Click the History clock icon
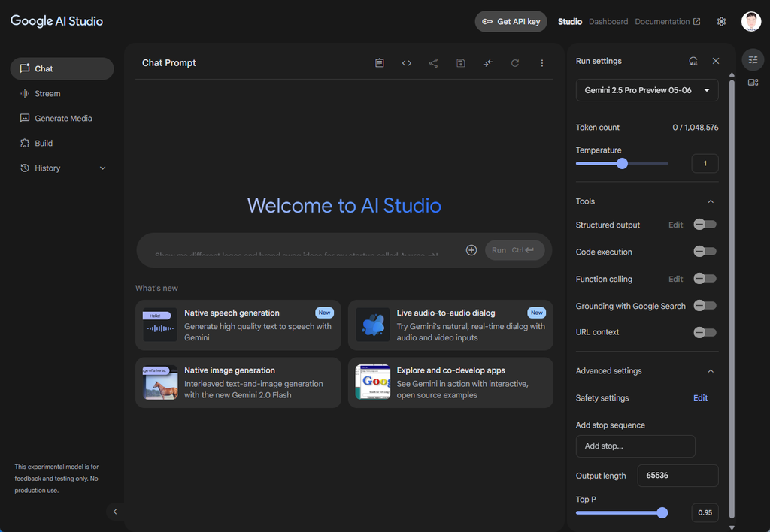The height and width of the screenshot is (532, 770). point(25,168)
